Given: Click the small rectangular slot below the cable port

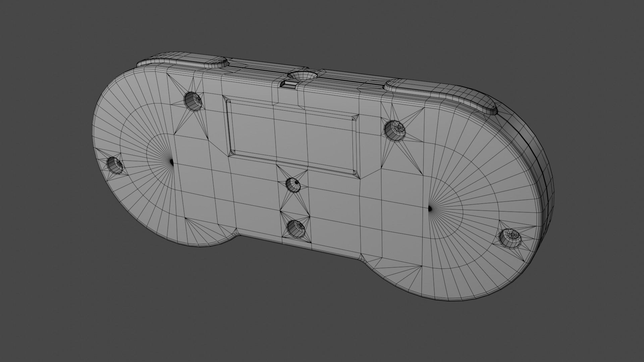Looking at the screenshot, I should point(288,84).
